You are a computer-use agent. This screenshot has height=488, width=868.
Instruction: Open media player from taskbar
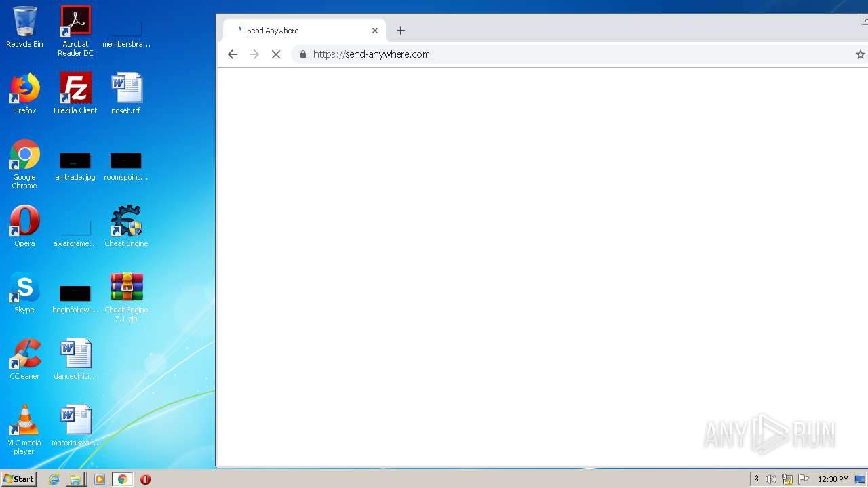click(100, 479)
